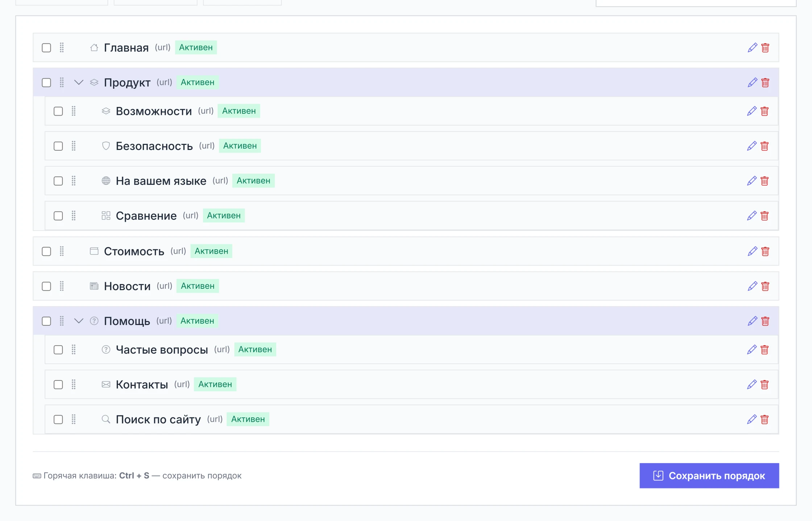
Task: Delete the Помощь menu item
Action: [765, 321]
